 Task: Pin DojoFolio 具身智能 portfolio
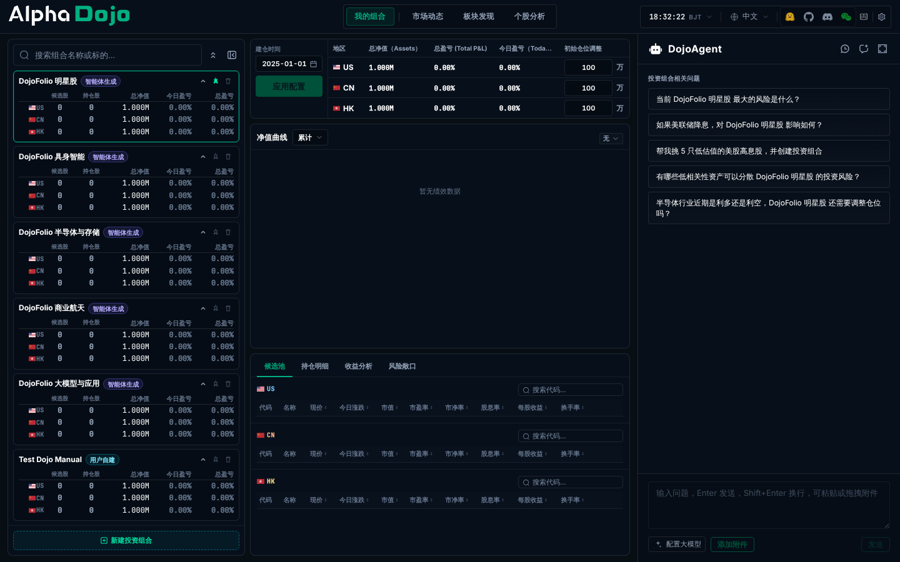[216, 157]
